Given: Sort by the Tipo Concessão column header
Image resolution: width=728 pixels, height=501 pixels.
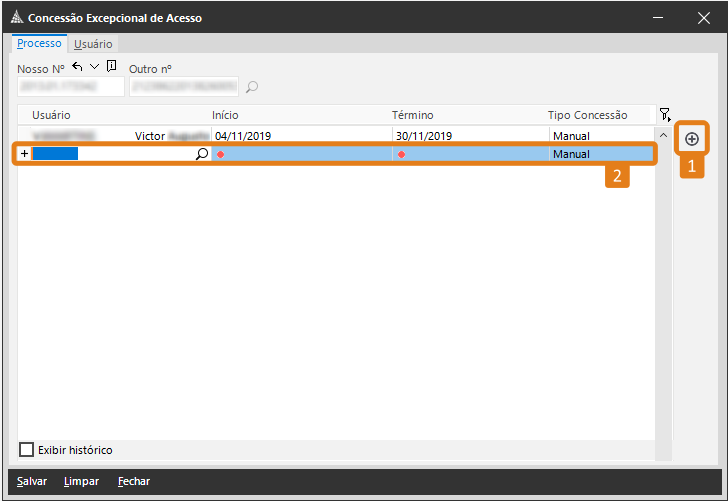Looking at the screenshot, I should [x=587, y=115].
